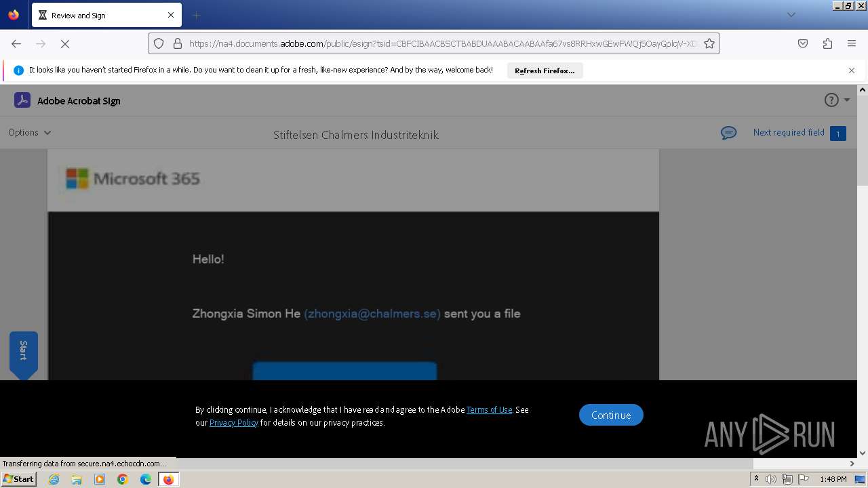Open the Terms of Use link

[x=489, y=409]
